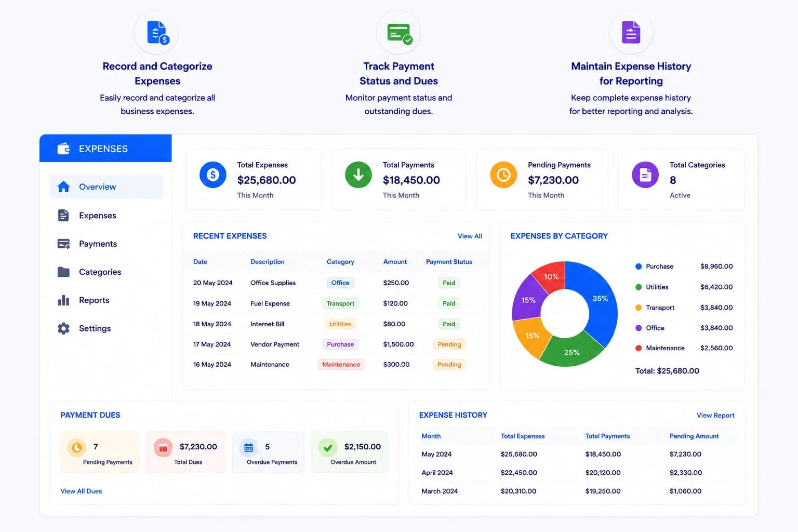Screen dimensions: 798x532
Task: Click the $7,230.00 Total Dues card
Action: [x=185, y=452]
